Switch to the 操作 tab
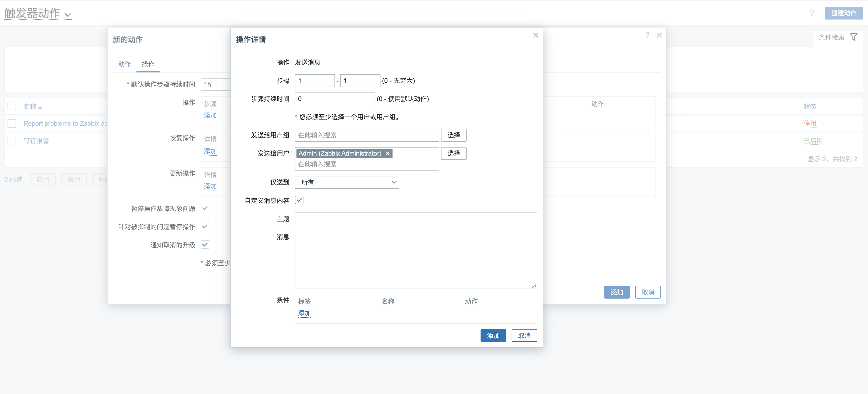This screenshot has width=868, height=394. point(148,64)
